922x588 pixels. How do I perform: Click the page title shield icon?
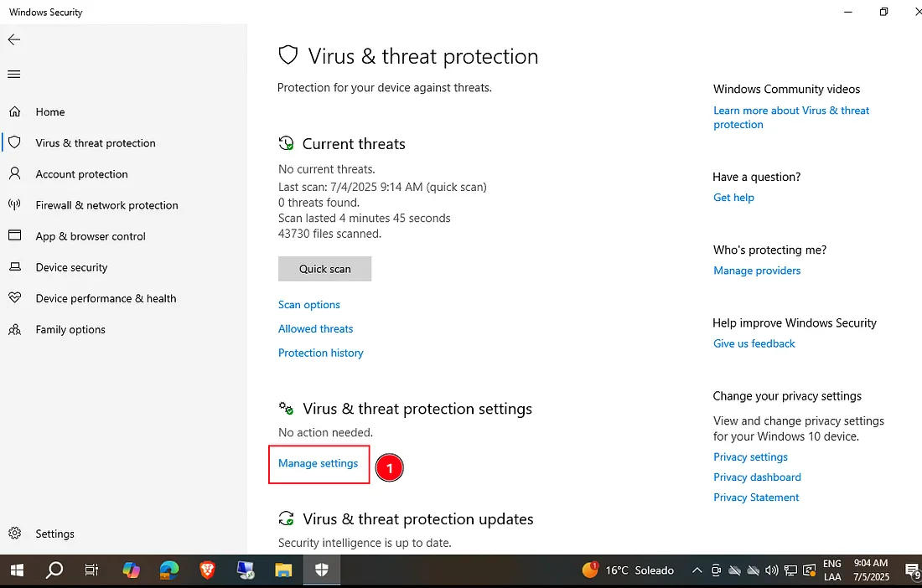pyautogui.click(x=288, y=56)
